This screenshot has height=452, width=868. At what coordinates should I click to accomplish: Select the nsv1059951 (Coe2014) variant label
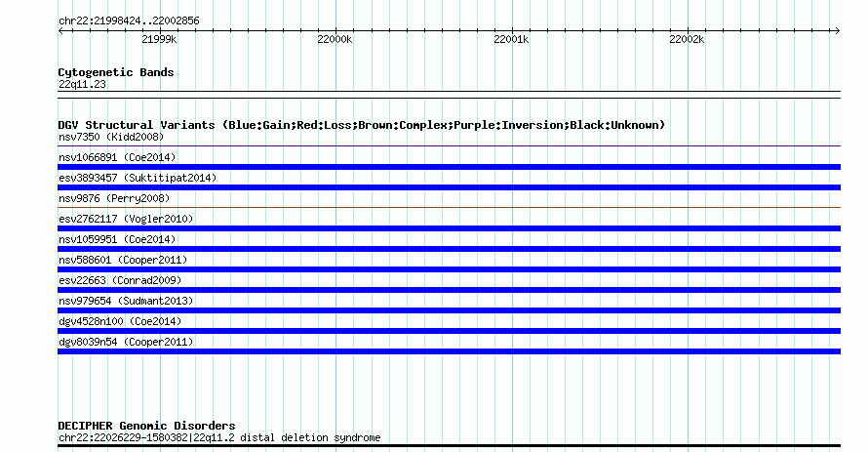(117, 239)
